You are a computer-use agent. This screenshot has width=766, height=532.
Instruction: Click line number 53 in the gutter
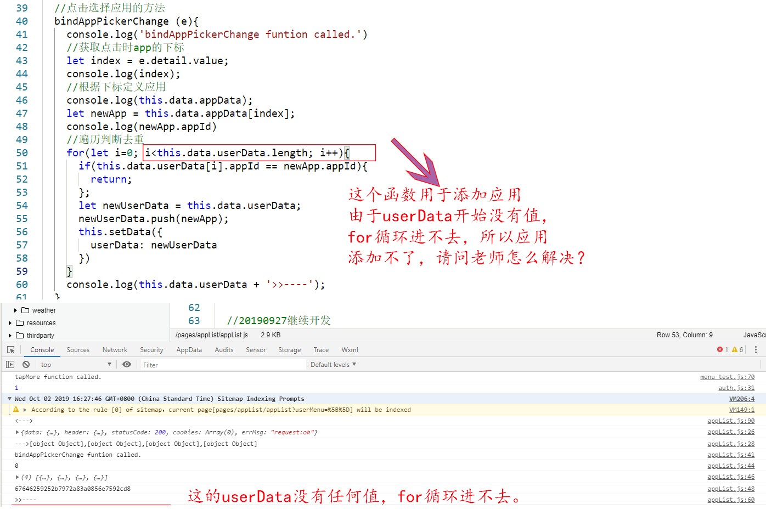[22, 192]
